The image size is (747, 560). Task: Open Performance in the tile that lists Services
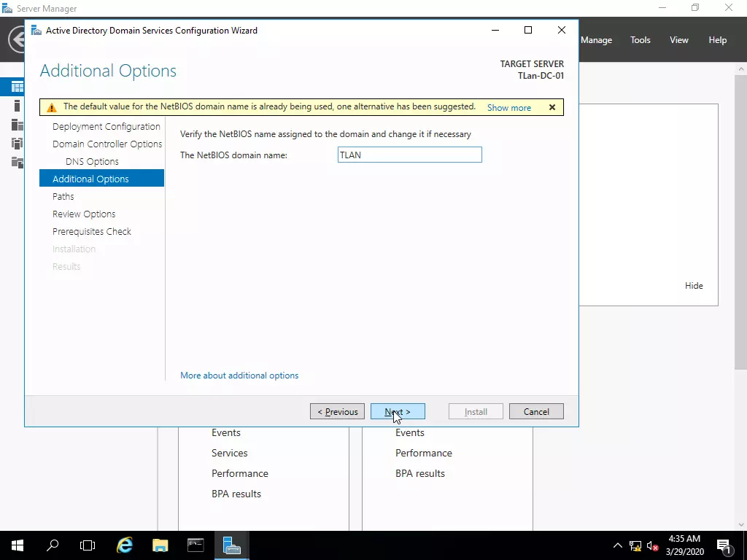pyautogui.click(x=239, y=473)
